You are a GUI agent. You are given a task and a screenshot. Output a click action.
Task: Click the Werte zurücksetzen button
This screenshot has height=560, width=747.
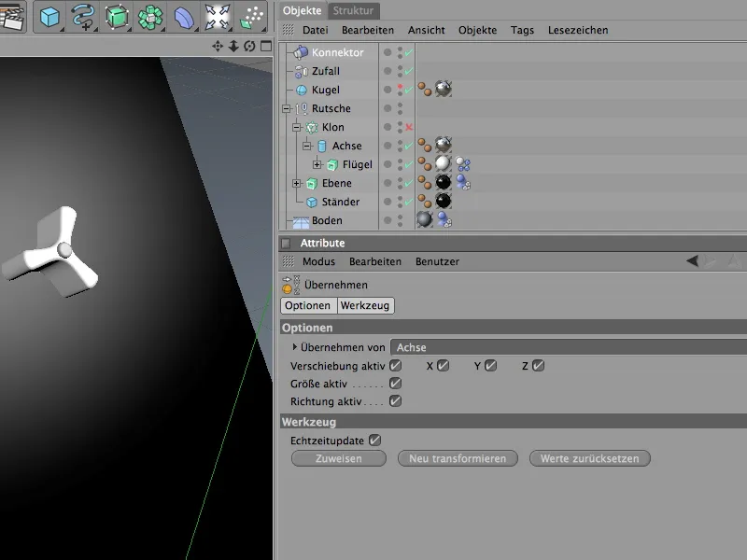coord(590,458)
